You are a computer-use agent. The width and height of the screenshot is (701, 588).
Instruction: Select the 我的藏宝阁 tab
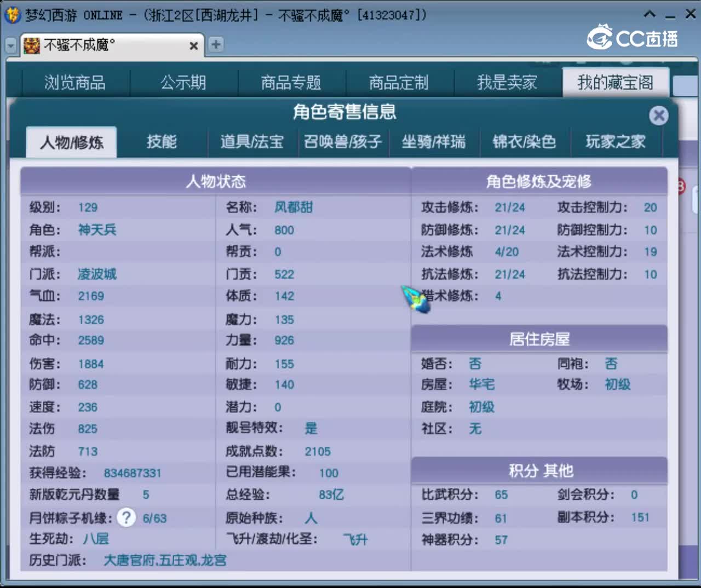click(x=616, y=83)
